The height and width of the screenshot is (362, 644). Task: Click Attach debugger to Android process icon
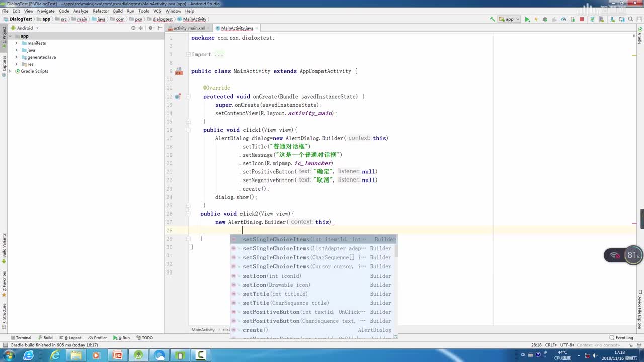[x=573, y=19]
